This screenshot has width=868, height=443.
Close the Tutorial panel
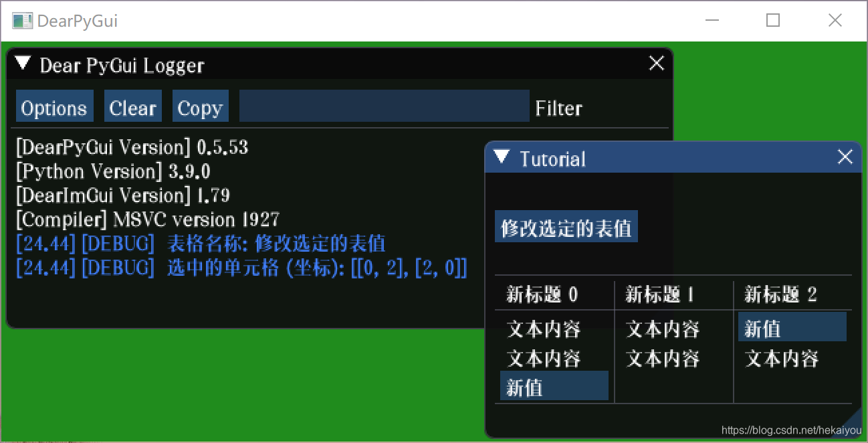845,157
